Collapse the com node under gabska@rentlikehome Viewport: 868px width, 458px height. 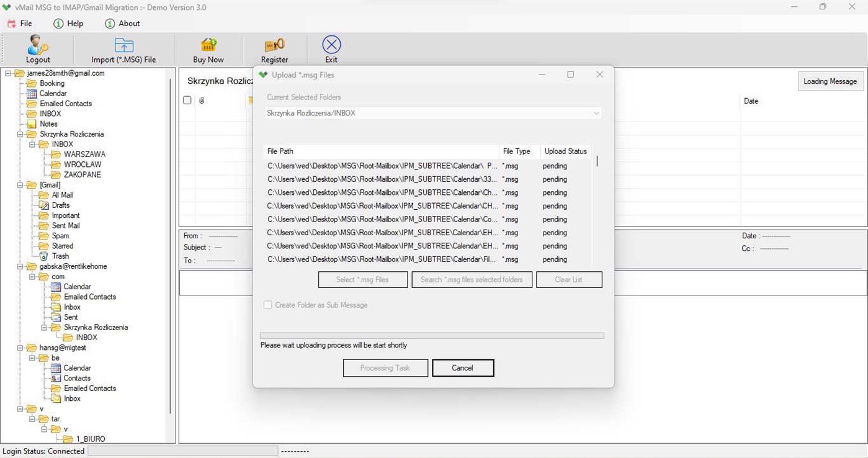tap(32, 276)
